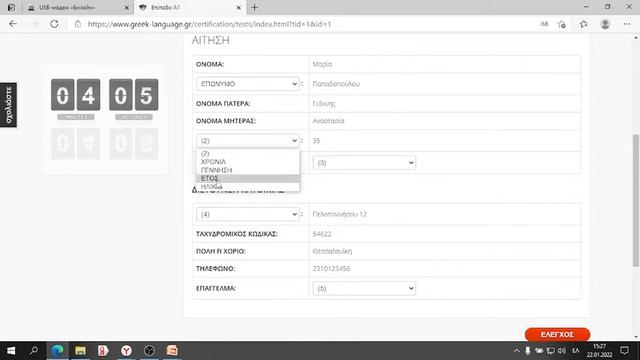
Task: Click the ΑΙΤΗΣΗ heading
Action: (x=211, y=40)
